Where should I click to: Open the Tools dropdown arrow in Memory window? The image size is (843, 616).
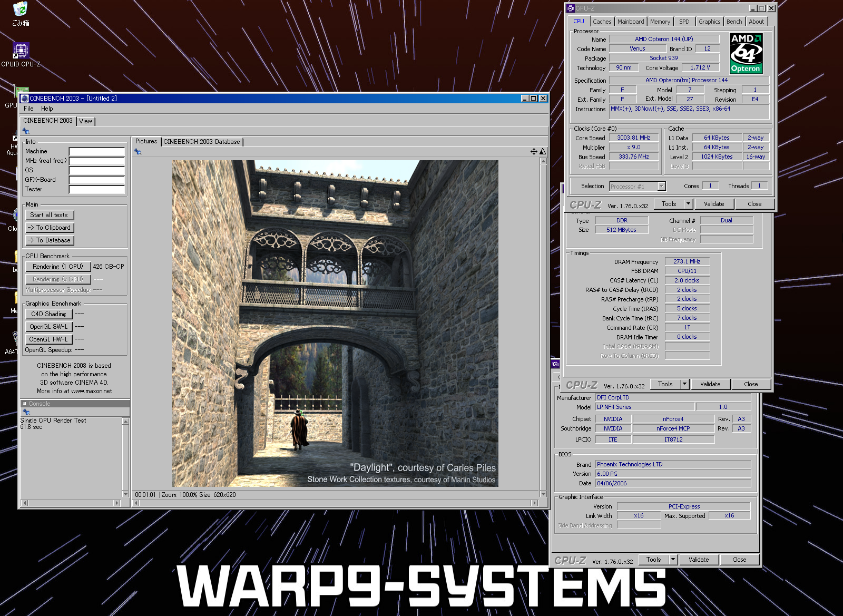click(x=684, y=384)
